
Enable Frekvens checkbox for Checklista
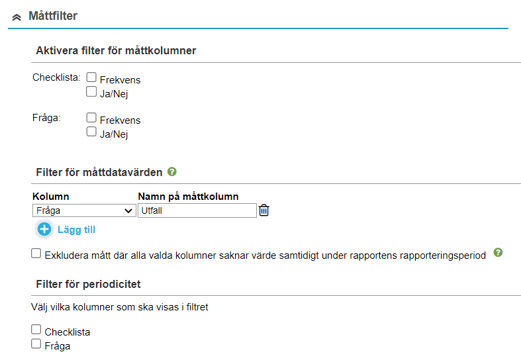[x=91, y=77]
